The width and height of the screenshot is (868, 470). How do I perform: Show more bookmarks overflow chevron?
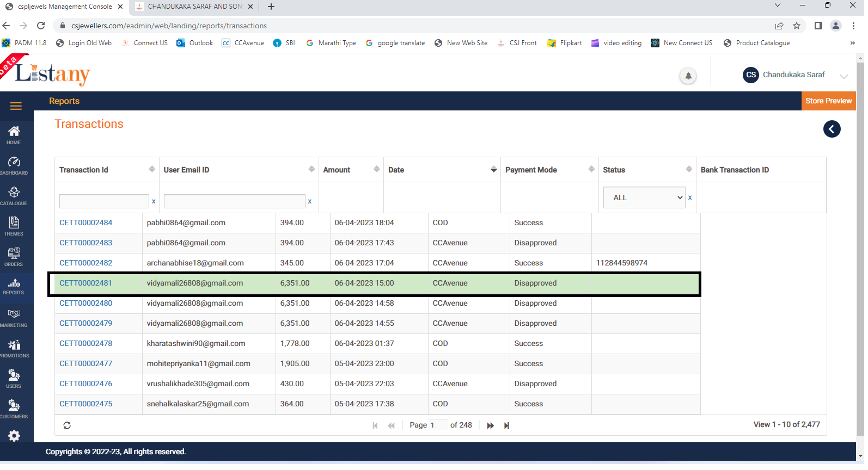pyautogui.click(x=852, y=43)
